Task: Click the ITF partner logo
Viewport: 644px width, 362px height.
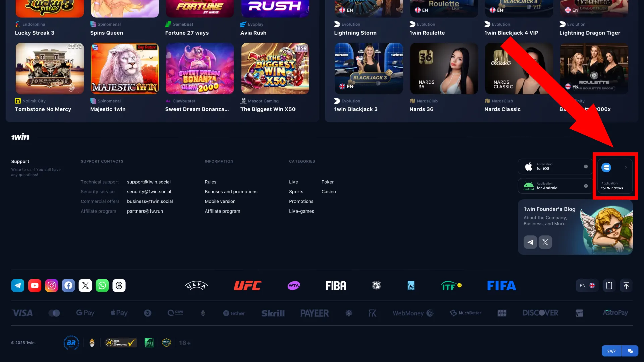Action: [451, 286]
